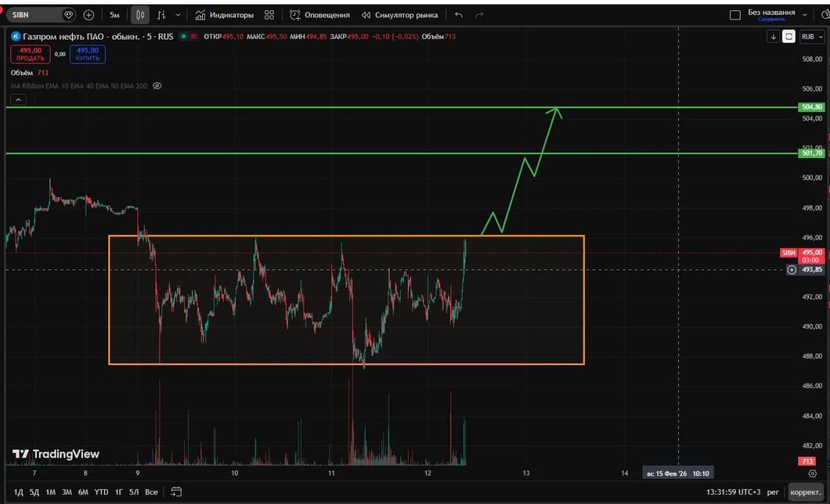Open Market Simulator replay tool
This screenshot has height=504, width=830.
tap(399, 15)
